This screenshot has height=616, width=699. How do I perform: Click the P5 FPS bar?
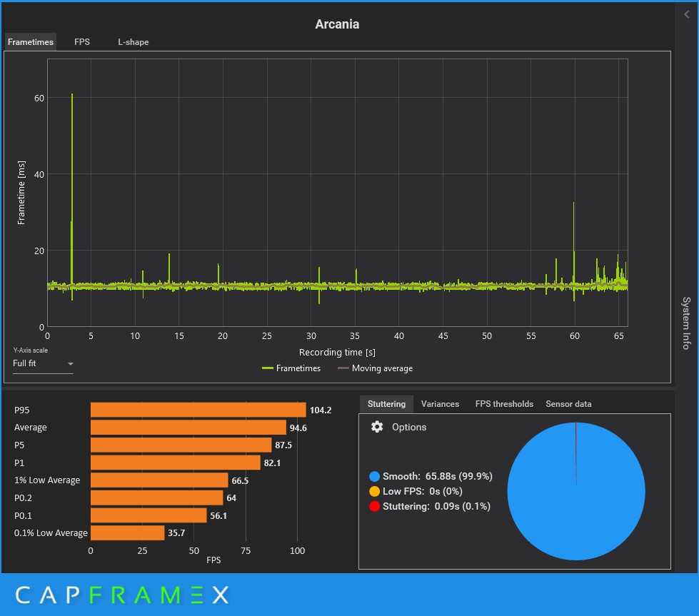(x=181, y=445)
